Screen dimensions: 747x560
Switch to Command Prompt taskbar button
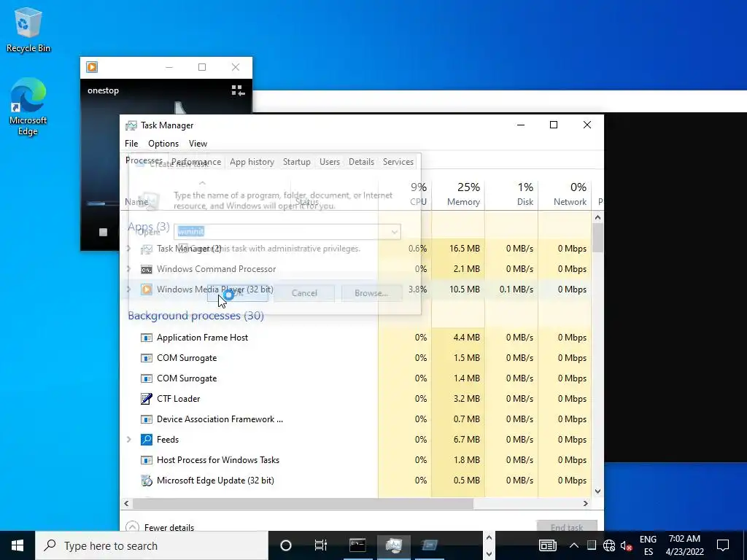click(357, 545)
